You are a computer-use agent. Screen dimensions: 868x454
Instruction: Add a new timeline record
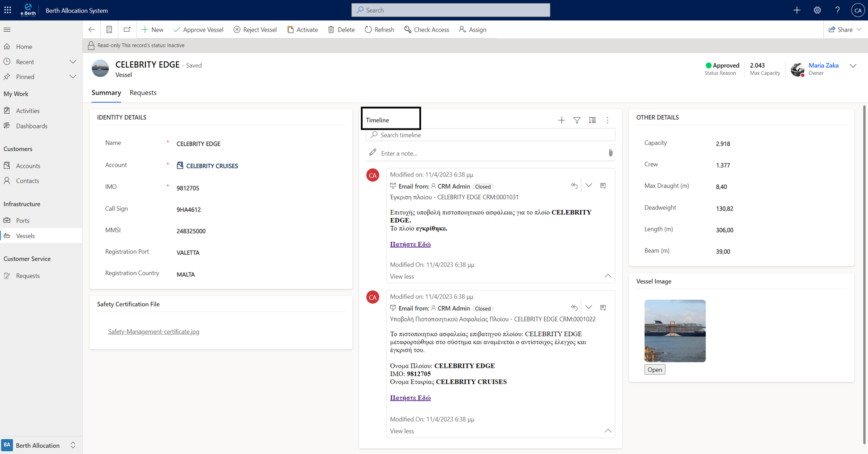tap(561, 120)
